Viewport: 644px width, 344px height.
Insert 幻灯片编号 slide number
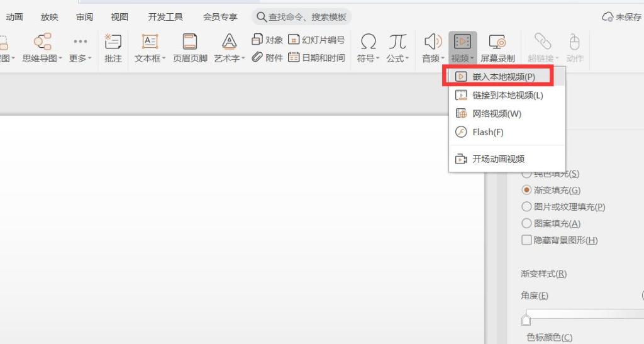click(316, 40)
